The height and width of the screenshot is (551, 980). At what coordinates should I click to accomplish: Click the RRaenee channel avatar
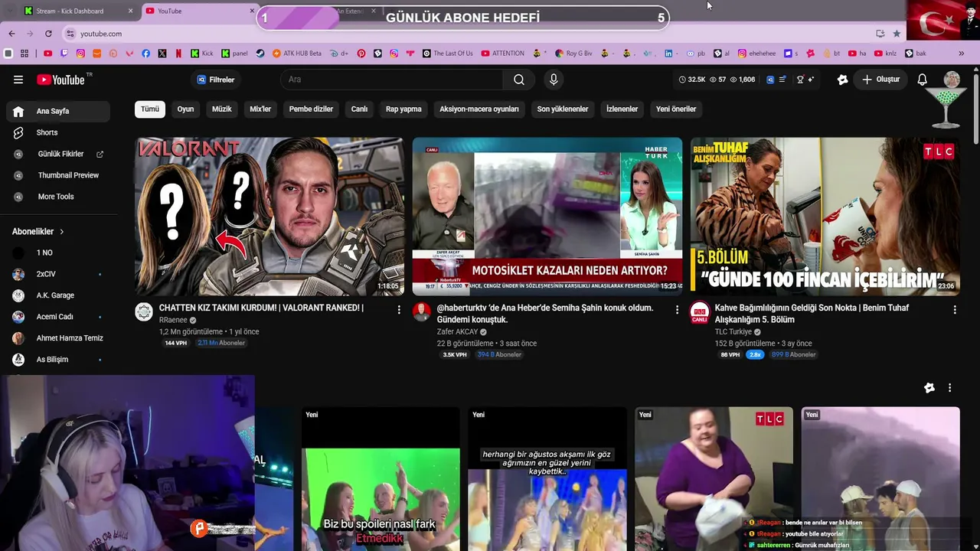click(x=144, y=312)
